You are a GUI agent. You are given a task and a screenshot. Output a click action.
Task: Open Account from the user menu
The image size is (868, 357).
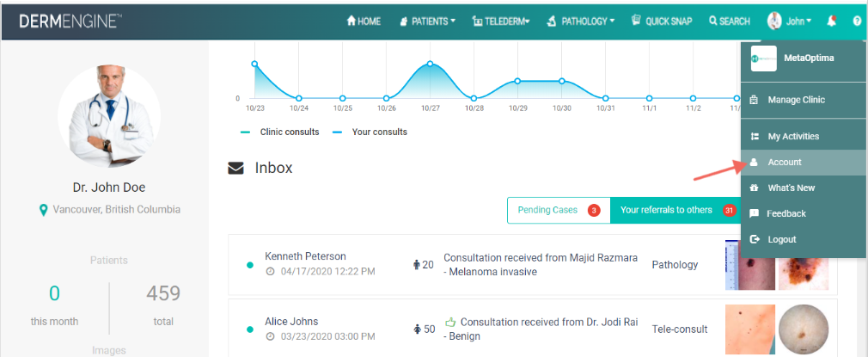[804, 163]
